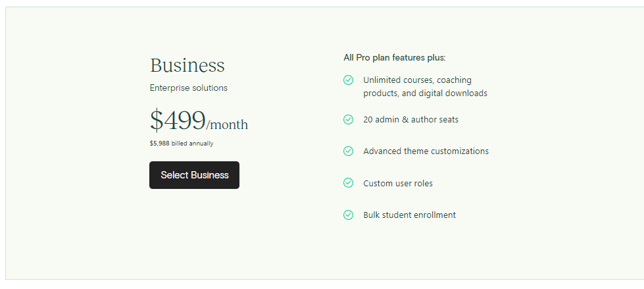Click the 'billed annually' note text

coord(192,144)
